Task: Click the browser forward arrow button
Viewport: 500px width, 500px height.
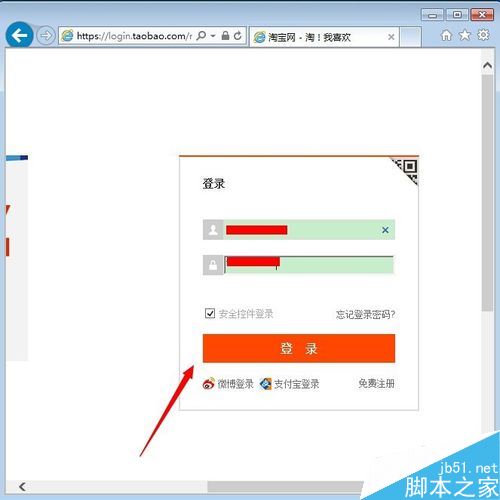Action: 46,35
